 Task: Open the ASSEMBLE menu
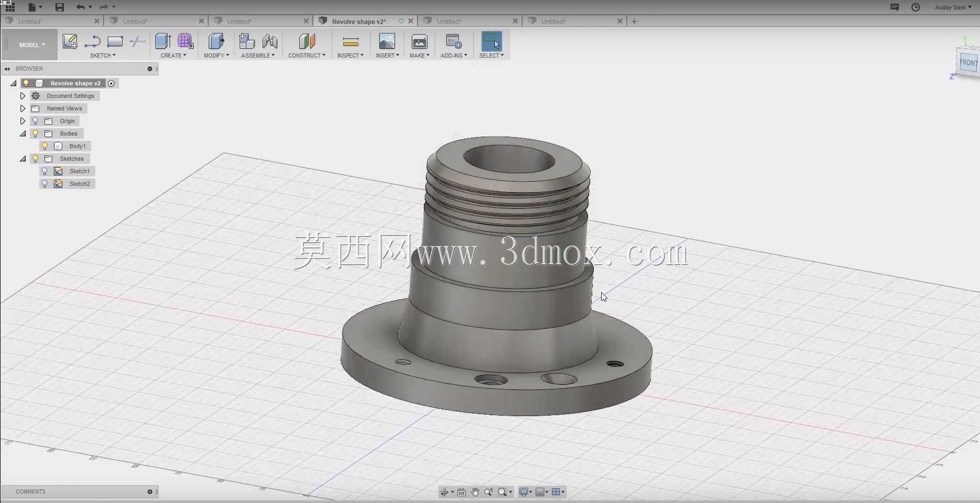pos(258,55)
